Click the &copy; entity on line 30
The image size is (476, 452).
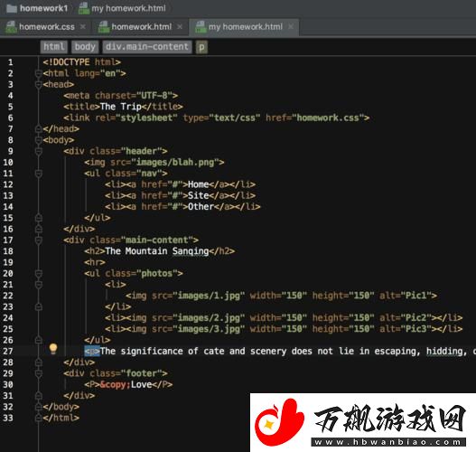115,384
